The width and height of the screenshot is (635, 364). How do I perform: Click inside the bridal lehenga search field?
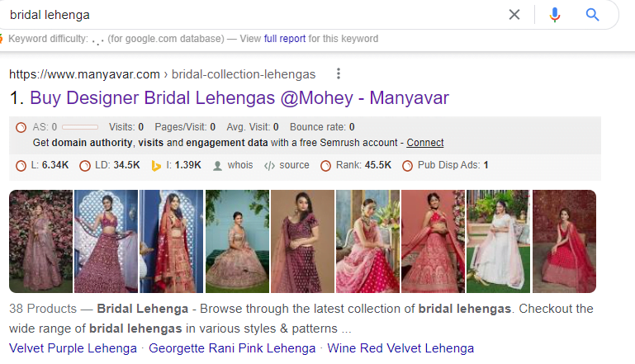click(251, 15)
